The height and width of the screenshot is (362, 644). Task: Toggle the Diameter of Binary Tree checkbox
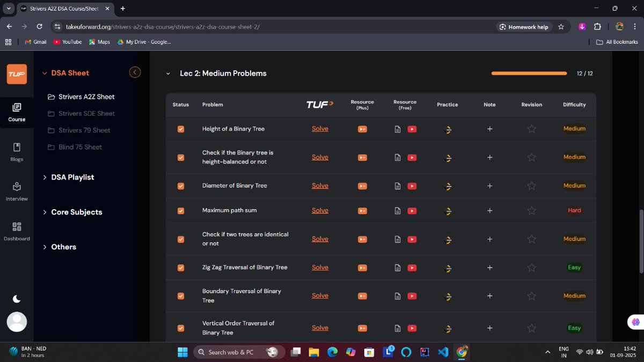181,186
